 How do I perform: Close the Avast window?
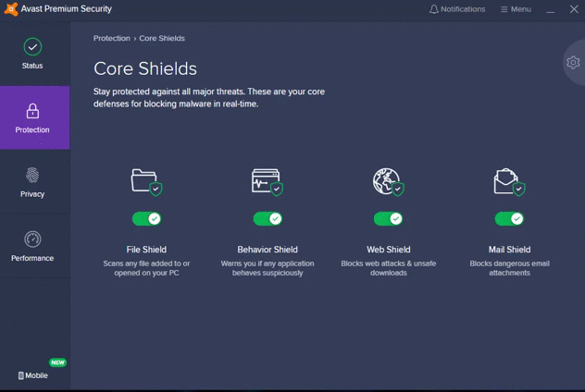574,9
